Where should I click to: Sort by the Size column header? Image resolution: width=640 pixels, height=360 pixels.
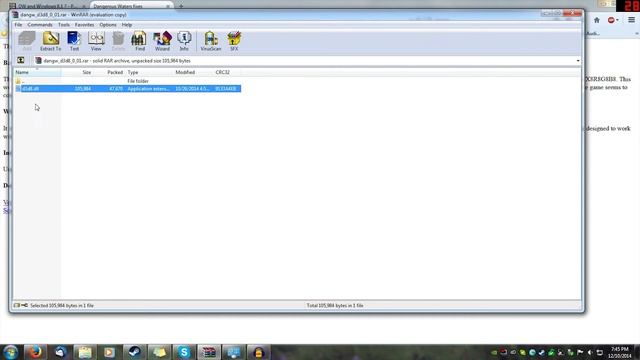click(77, 72)
